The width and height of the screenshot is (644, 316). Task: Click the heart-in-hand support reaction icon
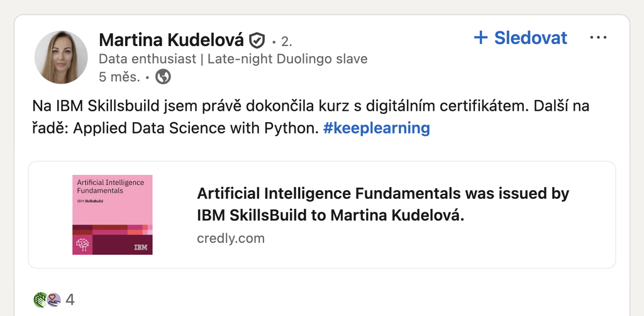coord(54,300)
